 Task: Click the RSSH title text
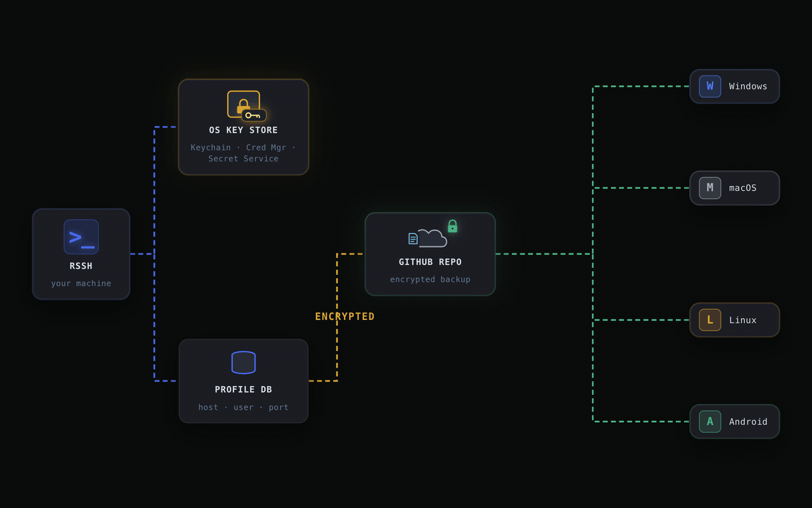(x=81, y=266)
